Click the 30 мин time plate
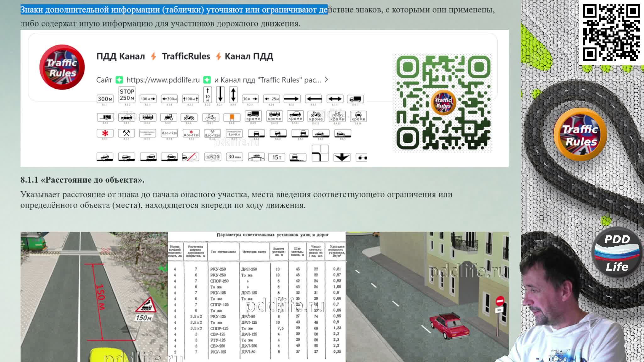The width and height of the screenshot is (644, 362). pos(235,156)
